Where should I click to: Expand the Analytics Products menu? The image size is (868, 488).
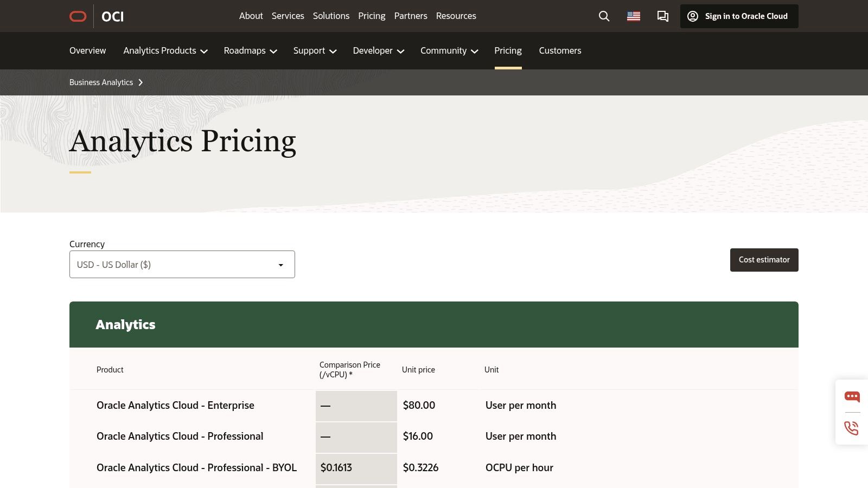[165, 50]
